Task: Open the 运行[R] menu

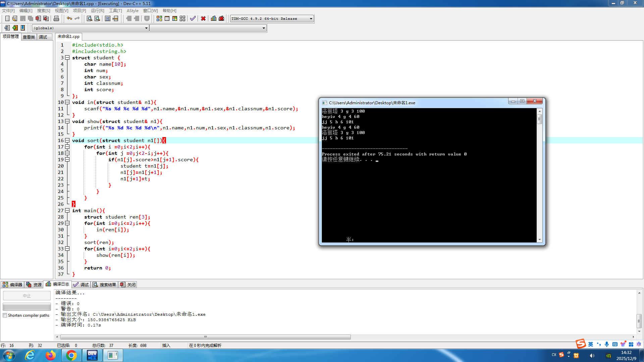Action: pos(97,11)
